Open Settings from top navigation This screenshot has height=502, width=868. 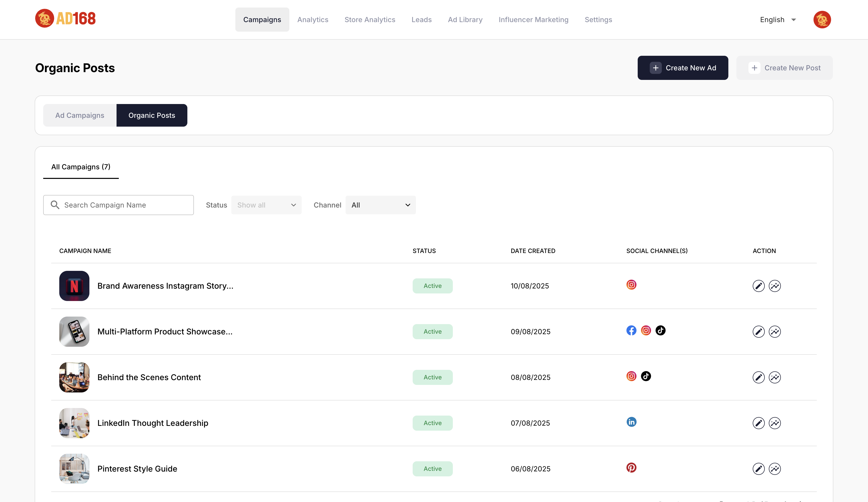click(x=598, y=20)
